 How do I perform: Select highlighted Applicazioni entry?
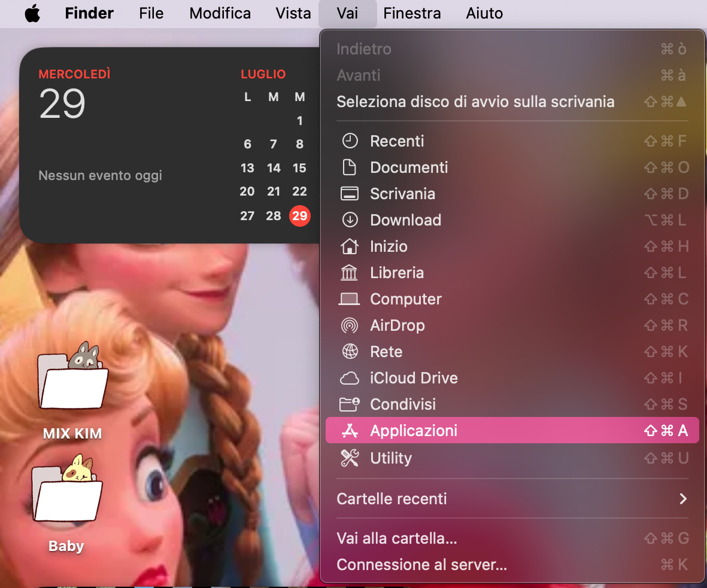click(512, 430)
